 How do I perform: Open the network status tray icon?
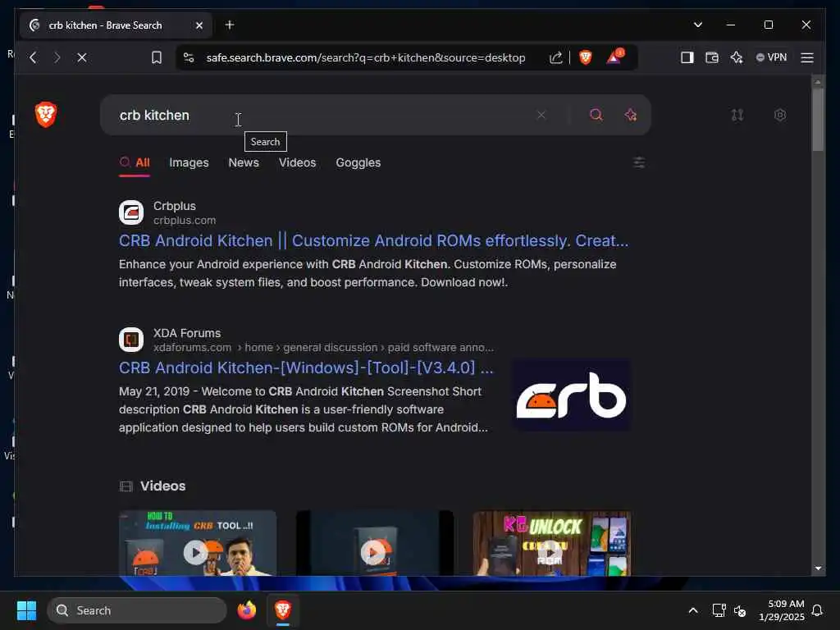(x=719, y=610)
